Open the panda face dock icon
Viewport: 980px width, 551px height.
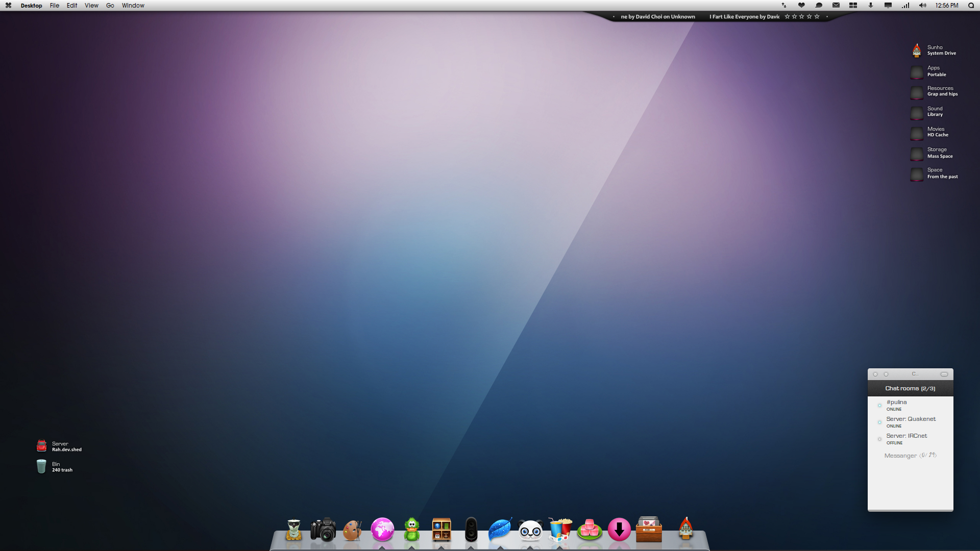(530, 530)
